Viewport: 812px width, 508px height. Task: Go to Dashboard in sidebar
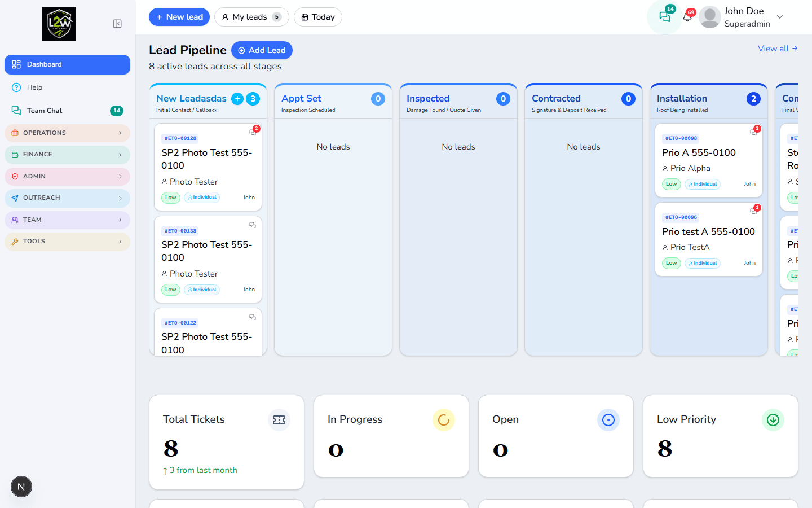point(67,64)
